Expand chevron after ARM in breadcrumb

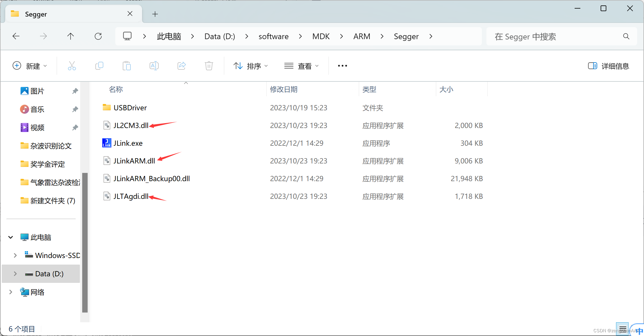tap(382, 36)
